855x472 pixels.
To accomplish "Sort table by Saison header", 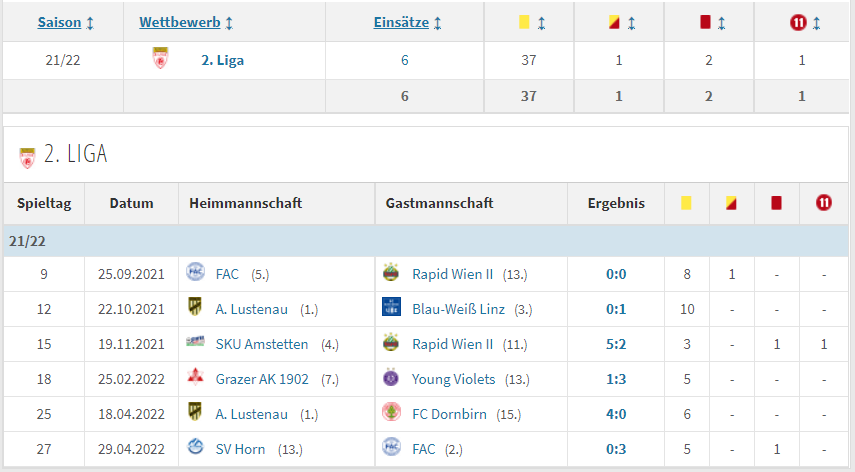I will (65, 23).
